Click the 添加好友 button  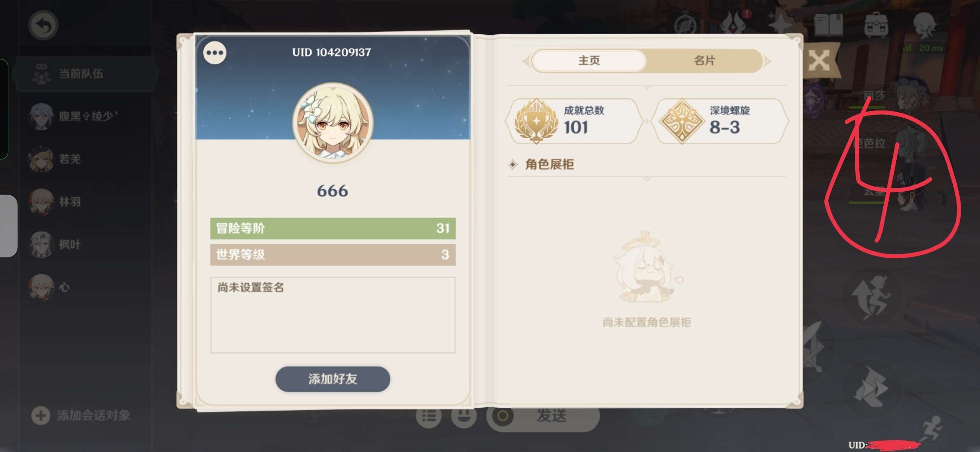click(x=333, y=379)
